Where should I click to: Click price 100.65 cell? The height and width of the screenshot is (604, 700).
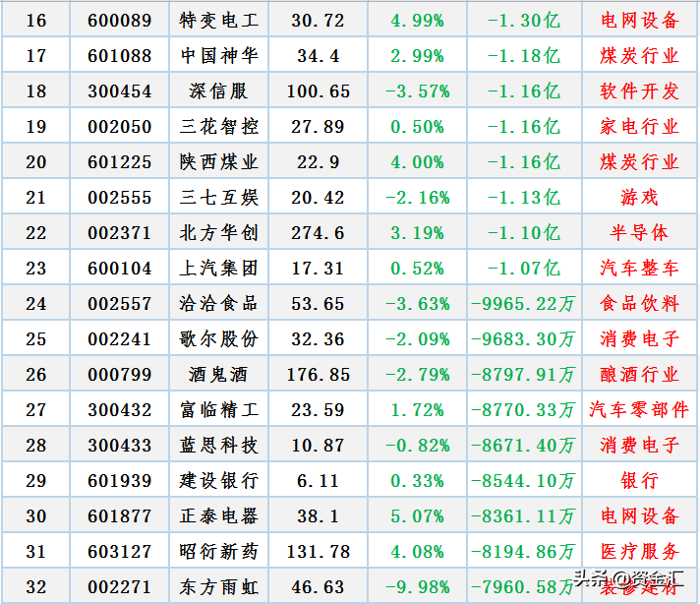tap(318, 91)
